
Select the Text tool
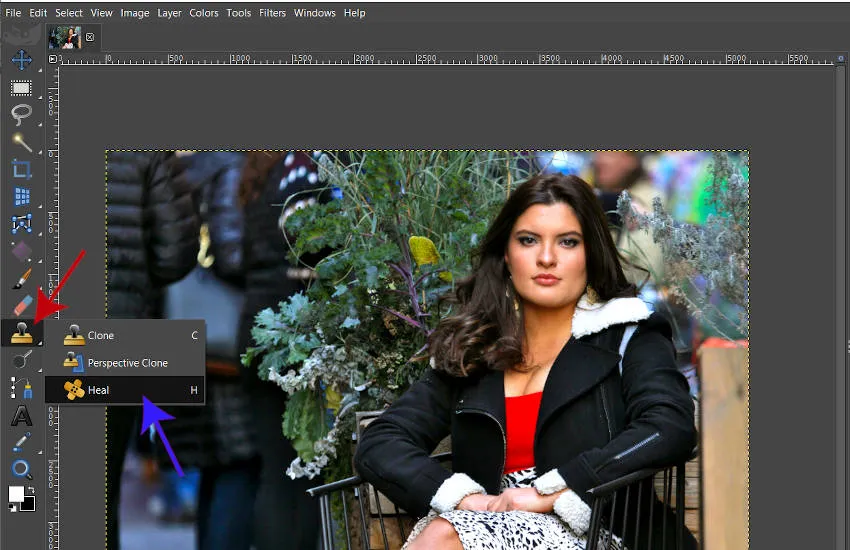point(21,416)
